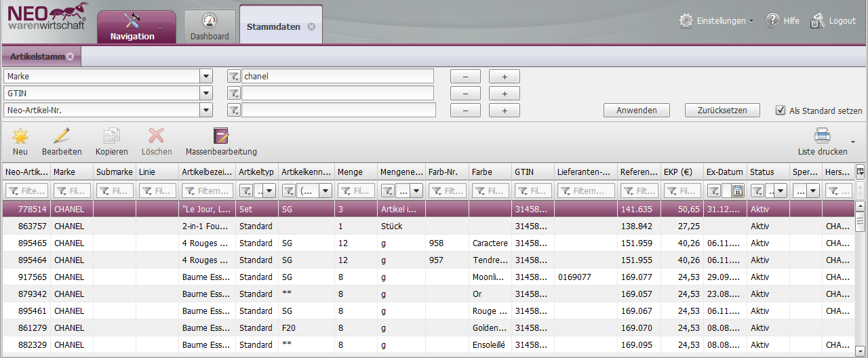Open Hilfe question mark
Viewport: 868px width, 358px height.
pos(772,20)
